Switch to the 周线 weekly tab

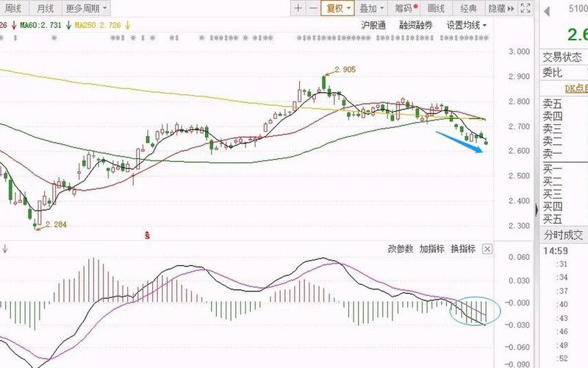click(15, 8)
